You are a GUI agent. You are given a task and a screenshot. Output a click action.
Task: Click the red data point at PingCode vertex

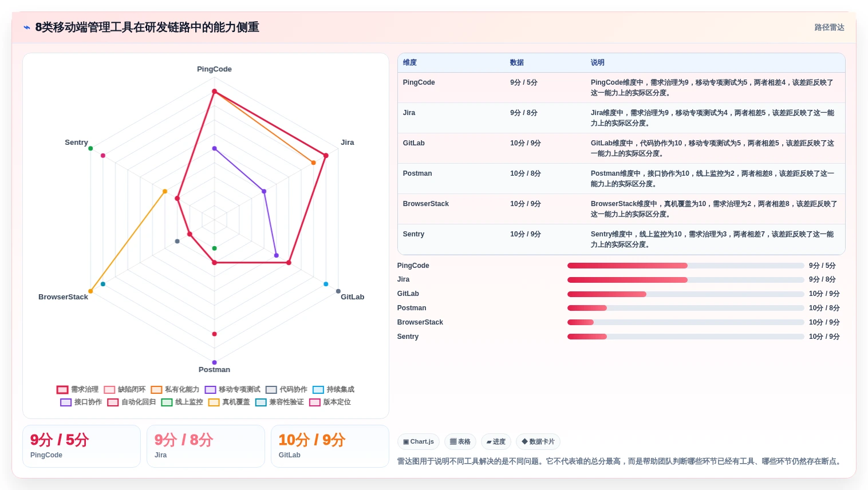[x=215, y=92]
